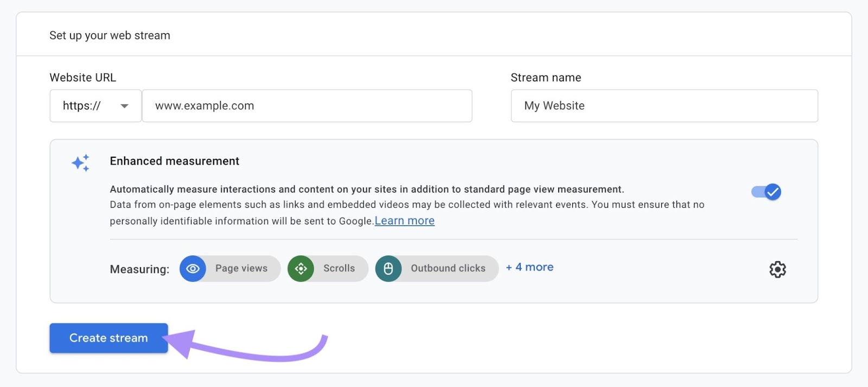The width and height of the screenshot is (868, 387).
Task: Expand the '+ 4 more' measurements
Action: 529,267
